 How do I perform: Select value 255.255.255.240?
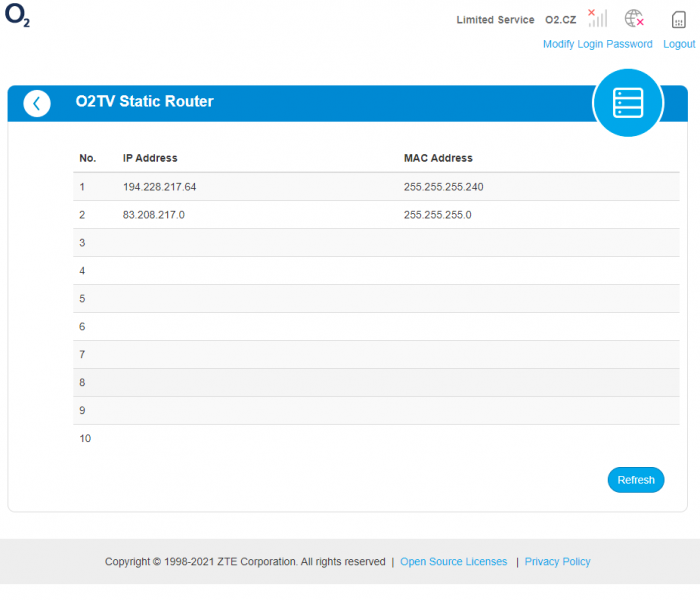(443, 187)
